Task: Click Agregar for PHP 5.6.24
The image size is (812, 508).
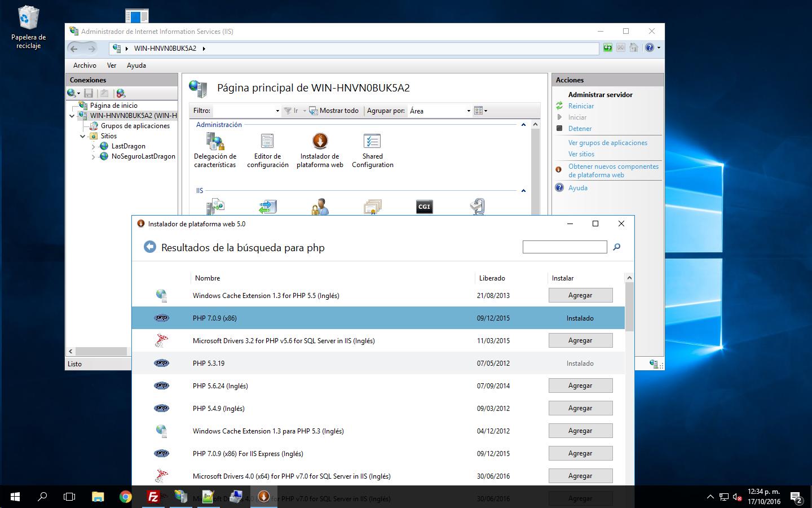Action: pos(580,386)
